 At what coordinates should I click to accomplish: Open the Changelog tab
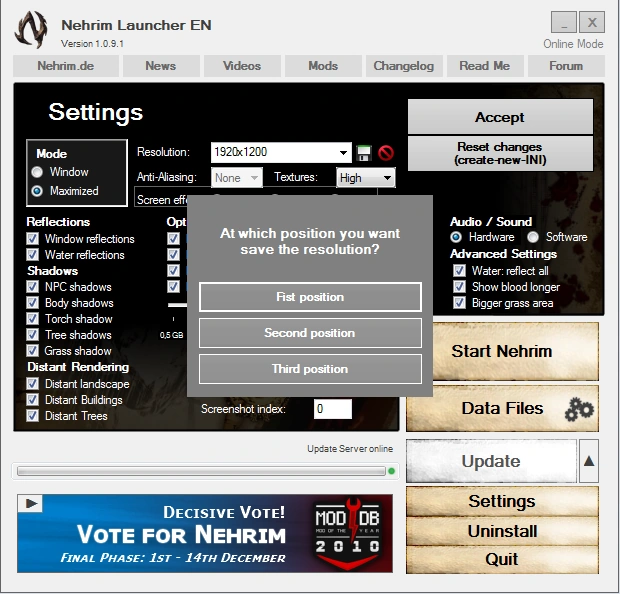404,66
